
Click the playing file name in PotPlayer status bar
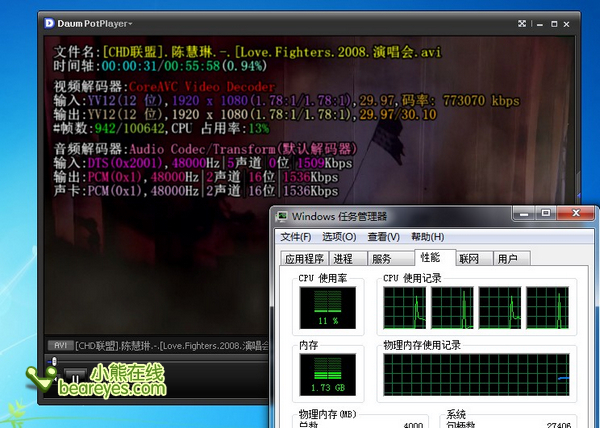click(x=172, y=346)
